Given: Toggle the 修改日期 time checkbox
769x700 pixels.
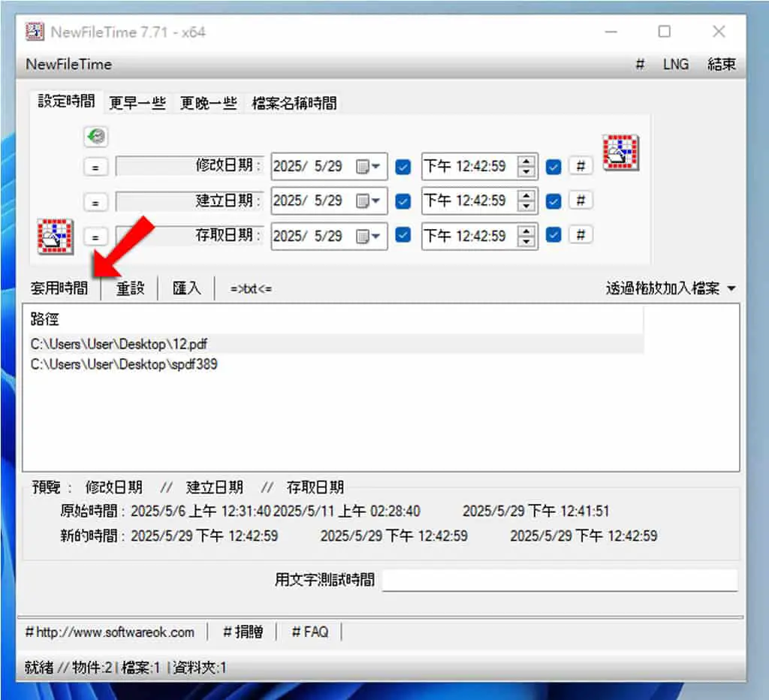Looking at the screenshot, I should [553, 167].
